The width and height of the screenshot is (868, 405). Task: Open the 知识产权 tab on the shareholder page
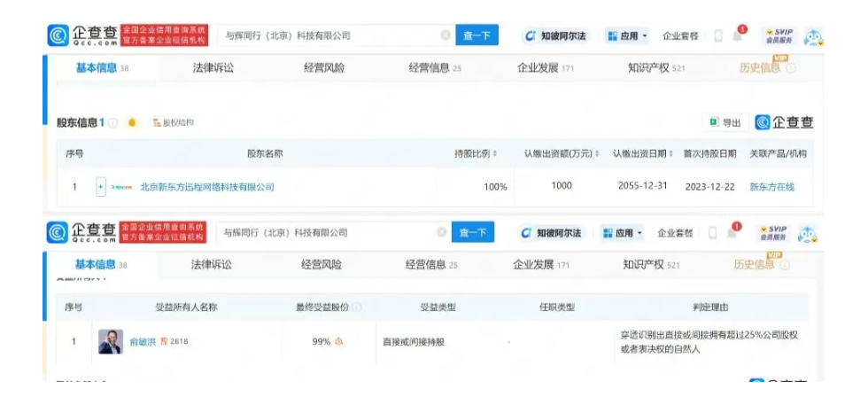656,68
